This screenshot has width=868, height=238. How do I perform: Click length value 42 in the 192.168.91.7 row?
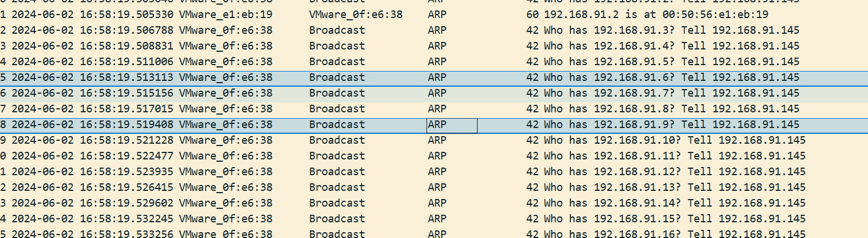click(x=532, y=93)
